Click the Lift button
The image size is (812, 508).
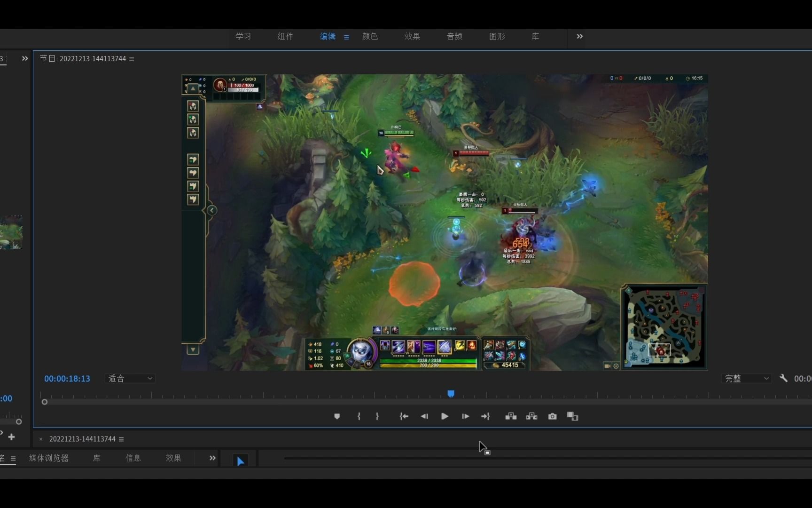[511, 416]
